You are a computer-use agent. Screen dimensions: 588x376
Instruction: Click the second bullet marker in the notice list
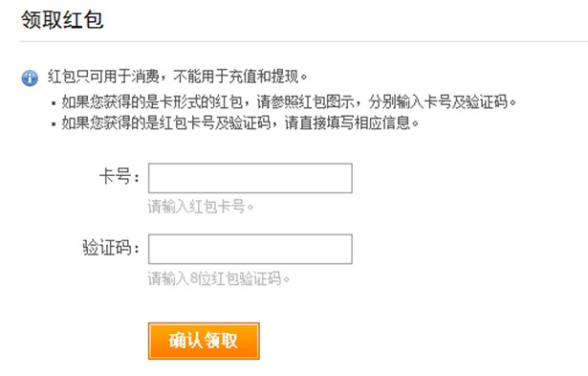click(x=54, y=123)
